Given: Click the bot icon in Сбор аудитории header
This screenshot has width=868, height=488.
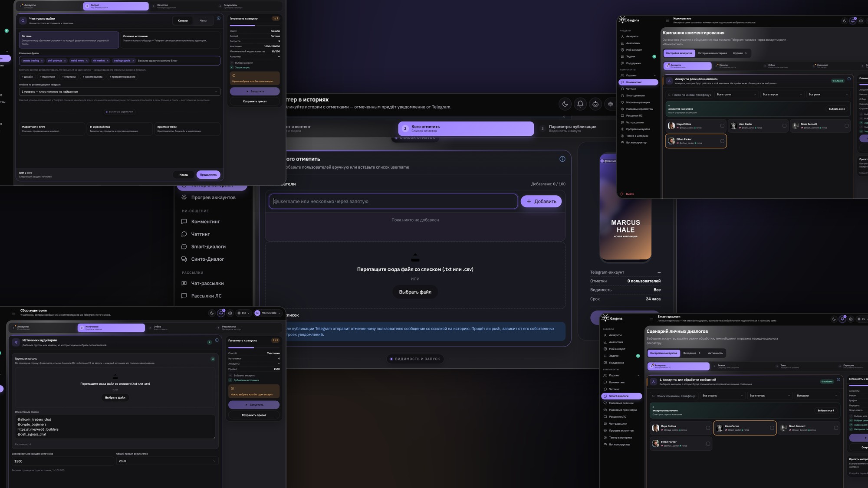Looking at the screenshot, I should click(230, 313).
